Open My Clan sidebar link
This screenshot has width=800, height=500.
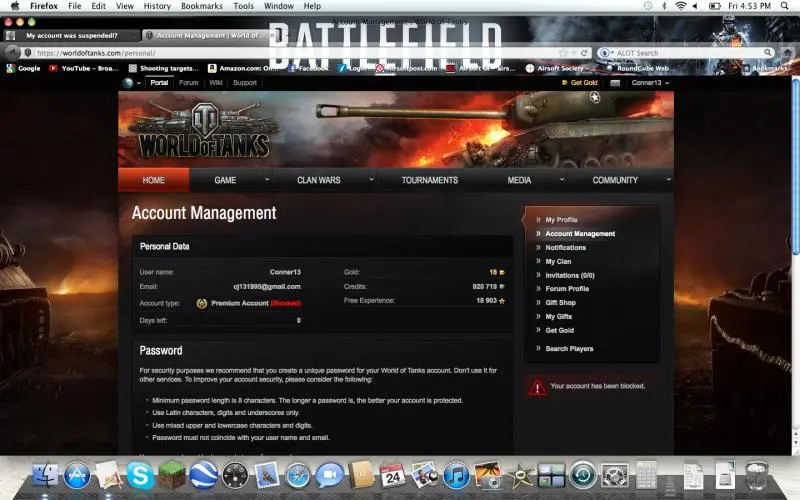tap(558, 261)
